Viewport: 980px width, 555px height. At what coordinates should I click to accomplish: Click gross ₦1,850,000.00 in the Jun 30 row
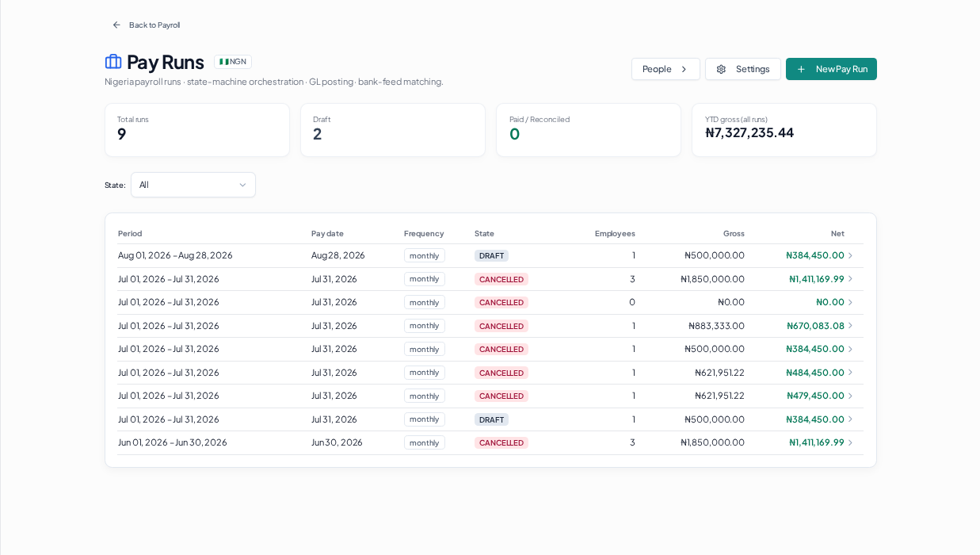point(712,442)
